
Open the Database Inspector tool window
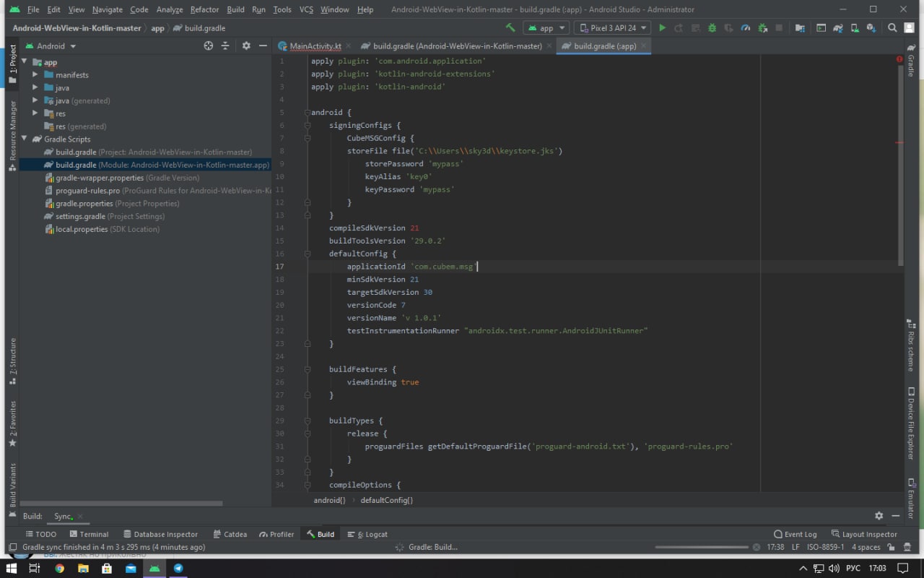[160, 534]
